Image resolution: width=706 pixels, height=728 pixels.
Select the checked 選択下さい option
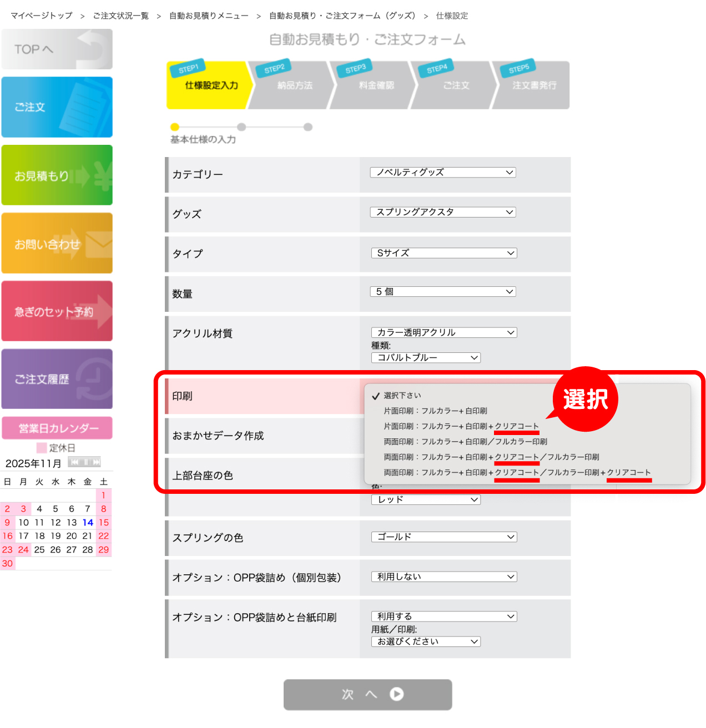point(402,396)
